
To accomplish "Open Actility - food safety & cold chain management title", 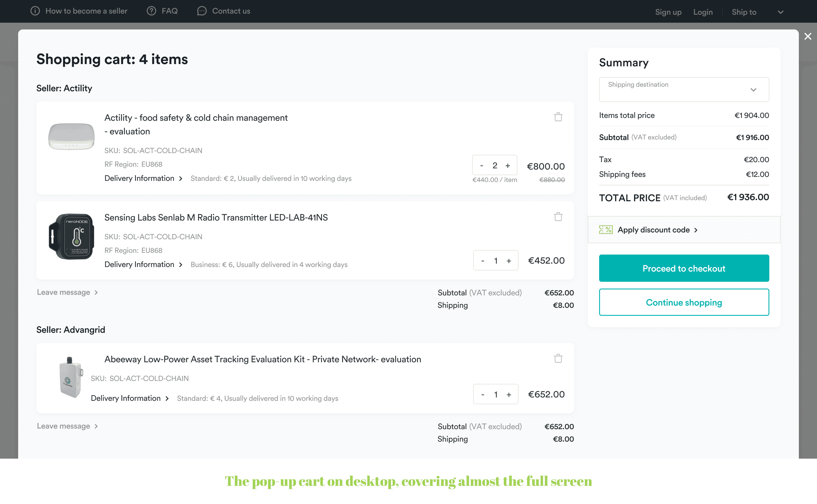I will (196, 124).
